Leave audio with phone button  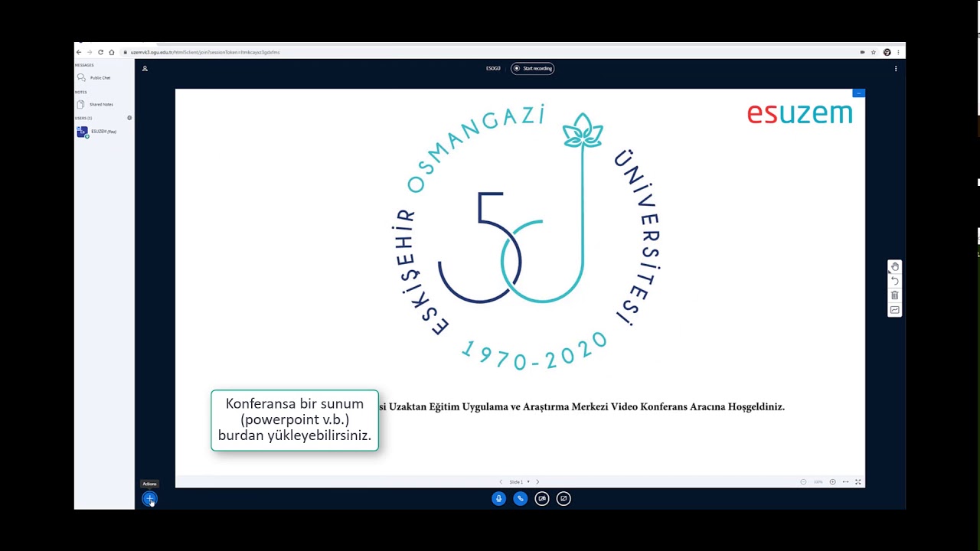pos(521,499)
